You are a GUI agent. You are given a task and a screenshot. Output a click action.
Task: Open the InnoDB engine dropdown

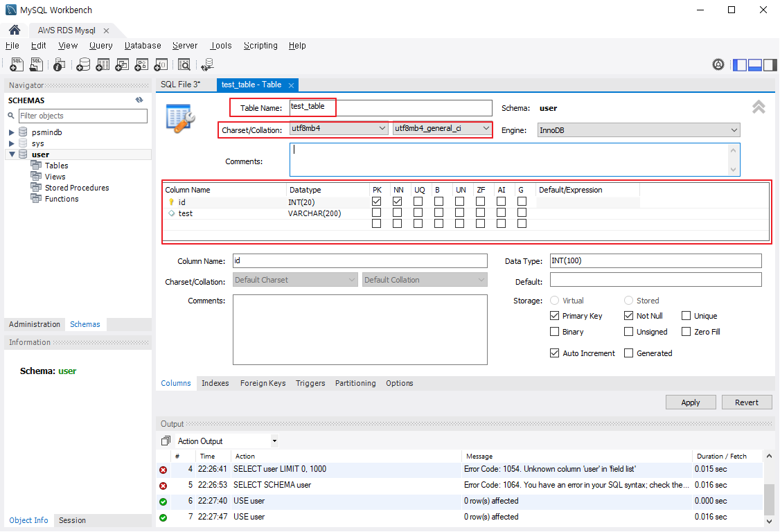[x=639, y=130]
